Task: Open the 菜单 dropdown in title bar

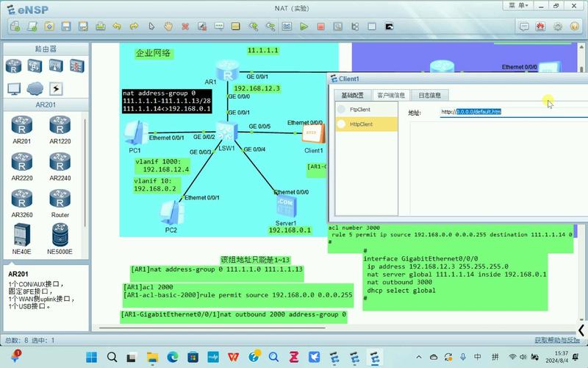Action: point(517,6)
